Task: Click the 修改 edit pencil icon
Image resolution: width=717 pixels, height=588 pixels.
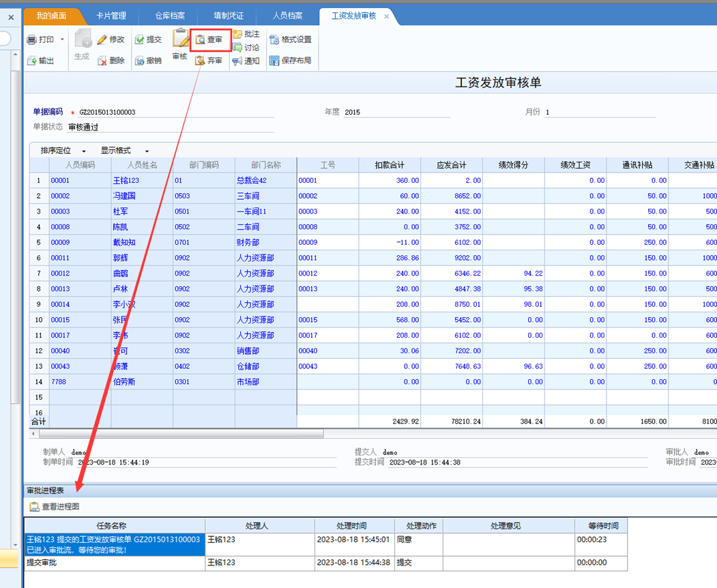Action: click(x=102, y=40)
